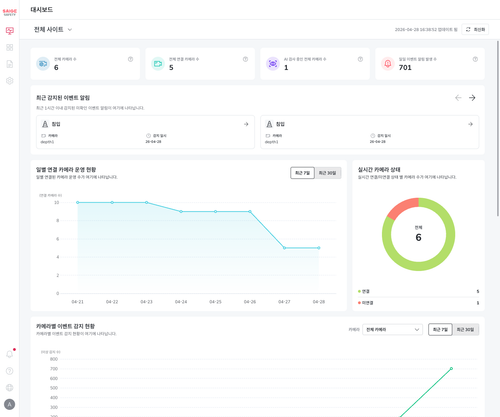Click the red 미연결 legend entry

[365, 303]
